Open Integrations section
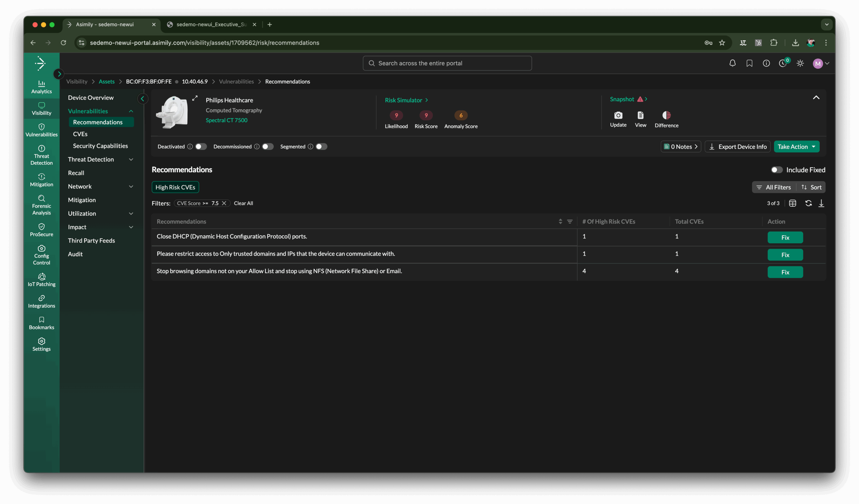The width and height of the screenshot is (859, 504). (x=41, y=302)
